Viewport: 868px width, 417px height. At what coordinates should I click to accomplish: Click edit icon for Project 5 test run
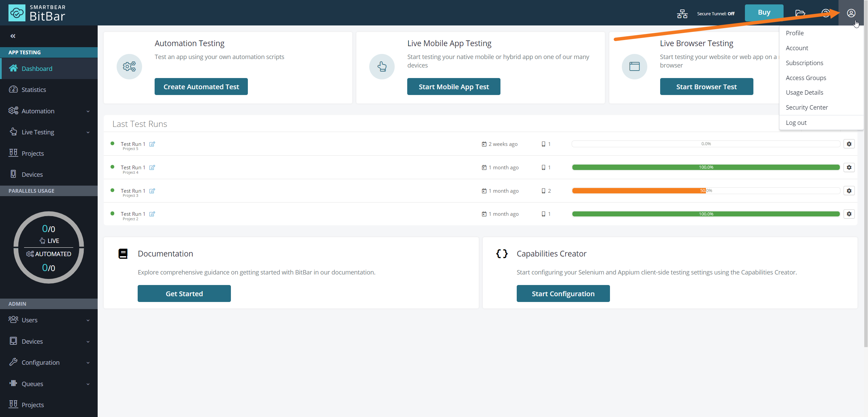pos(152,144)
